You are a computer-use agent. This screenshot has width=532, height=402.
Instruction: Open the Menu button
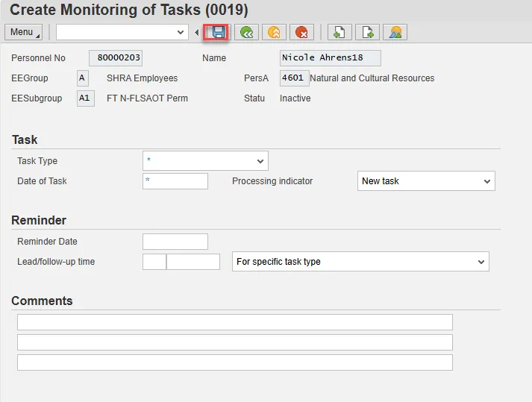(23, 32)
